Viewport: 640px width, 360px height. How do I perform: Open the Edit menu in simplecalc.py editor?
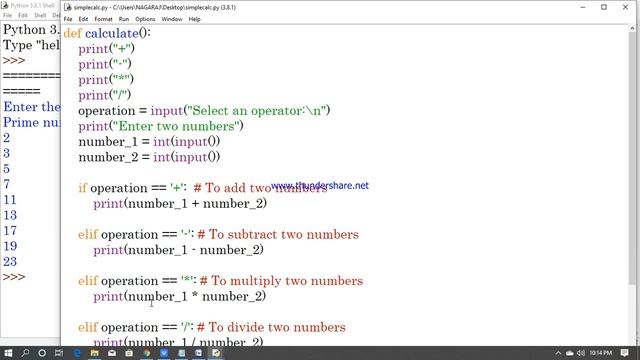coord(83,19)
